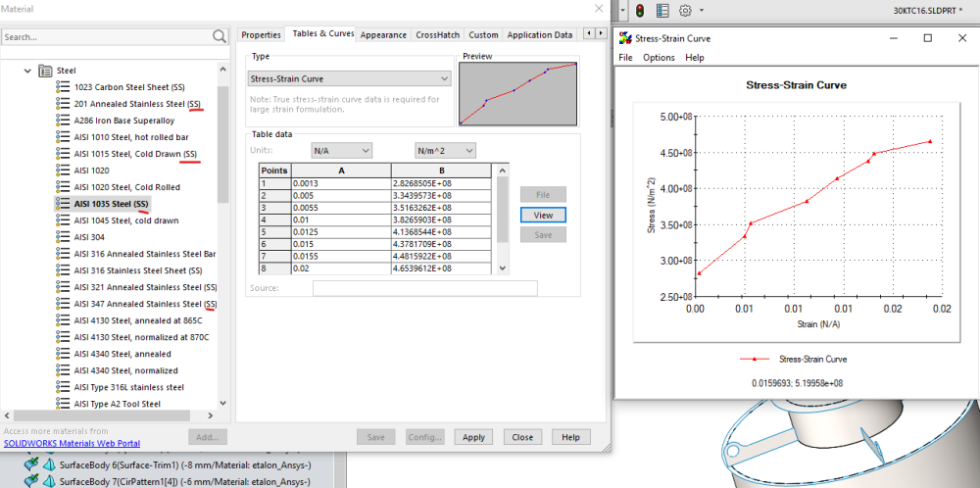Open the N/A units dropdown
This screenshot has width=980, height=488.
341,151
